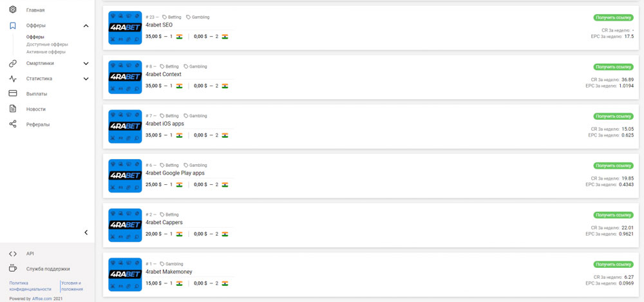644x302 pixels.
Task: Open Доступные офферы submenu item
Action: coord(47,44)
